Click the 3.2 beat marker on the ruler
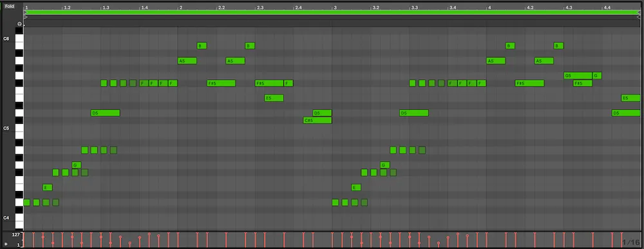 376,7
